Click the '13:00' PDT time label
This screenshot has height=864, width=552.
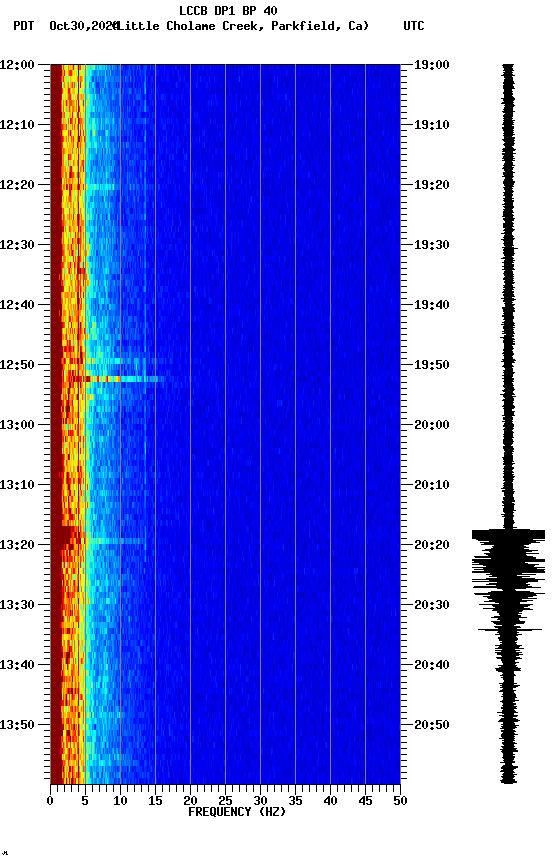point(17,425)
